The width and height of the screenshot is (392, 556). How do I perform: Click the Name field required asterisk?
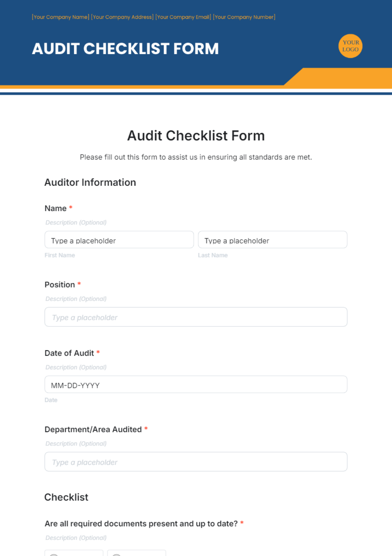pos(71,208)
